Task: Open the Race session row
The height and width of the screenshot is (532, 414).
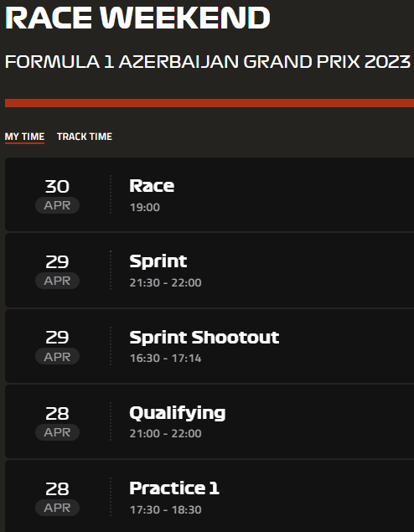Action: [210, 194]
